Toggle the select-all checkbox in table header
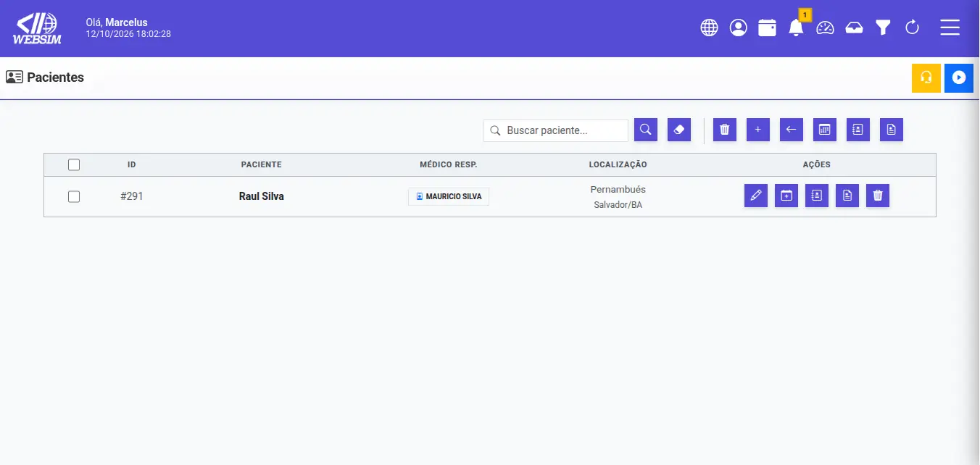The width and height of the screenshot is (980, 465). (x=74, y=165)
